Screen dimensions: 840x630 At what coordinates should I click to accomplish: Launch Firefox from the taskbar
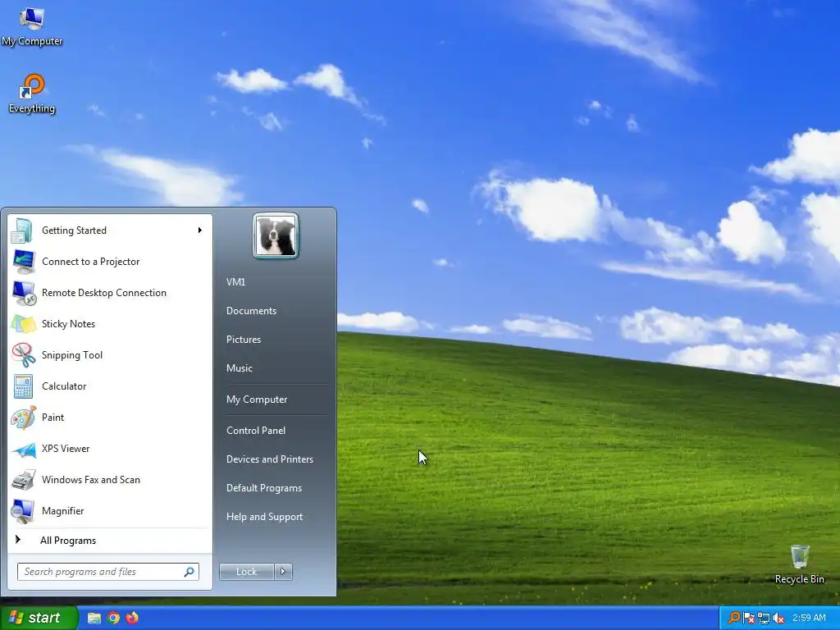click(132, 619)
